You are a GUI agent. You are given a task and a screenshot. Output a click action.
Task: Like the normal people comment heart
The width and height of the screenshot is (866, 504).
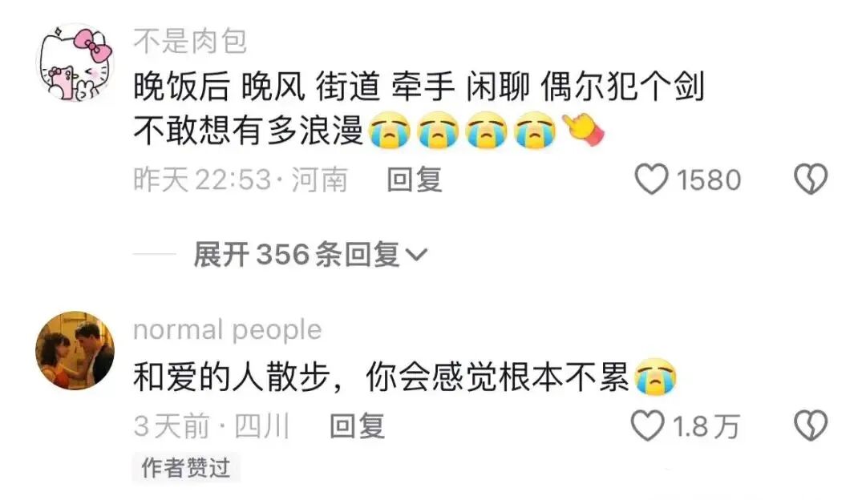tap(647, 425)
